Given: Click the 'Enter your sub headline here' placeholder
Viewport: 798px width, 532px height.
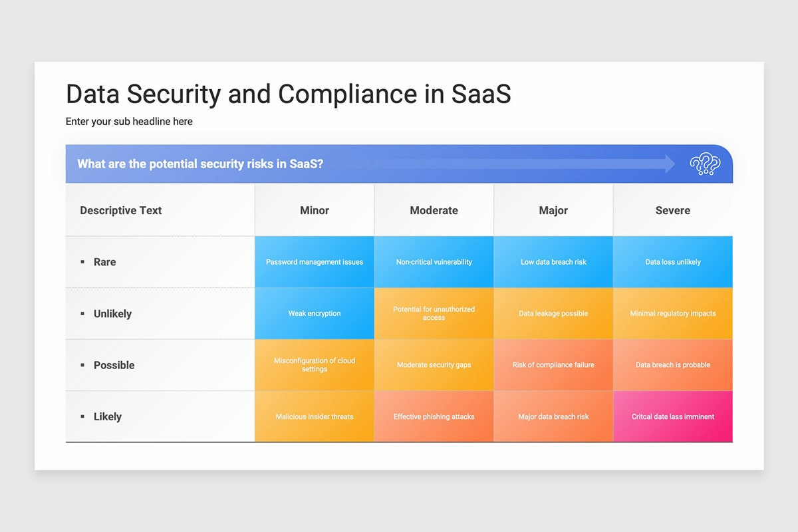Looking at the screenshot, I should [128, 122].
